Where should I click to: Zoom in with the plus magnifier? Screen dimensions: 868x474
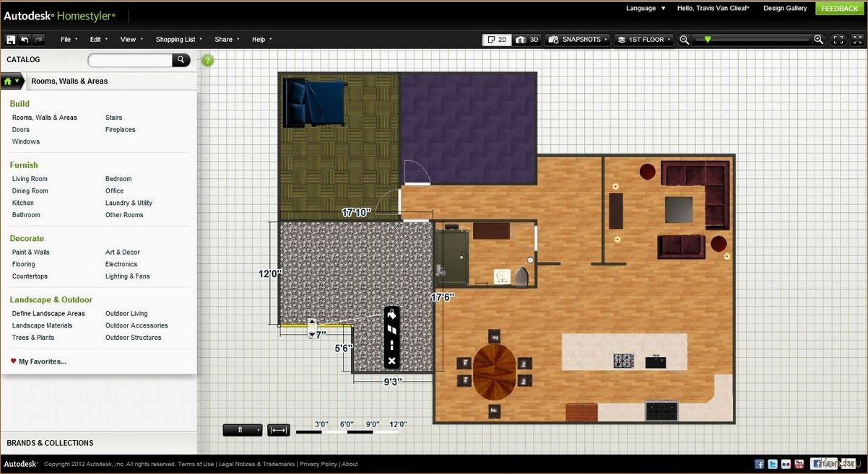click(818, 40)
